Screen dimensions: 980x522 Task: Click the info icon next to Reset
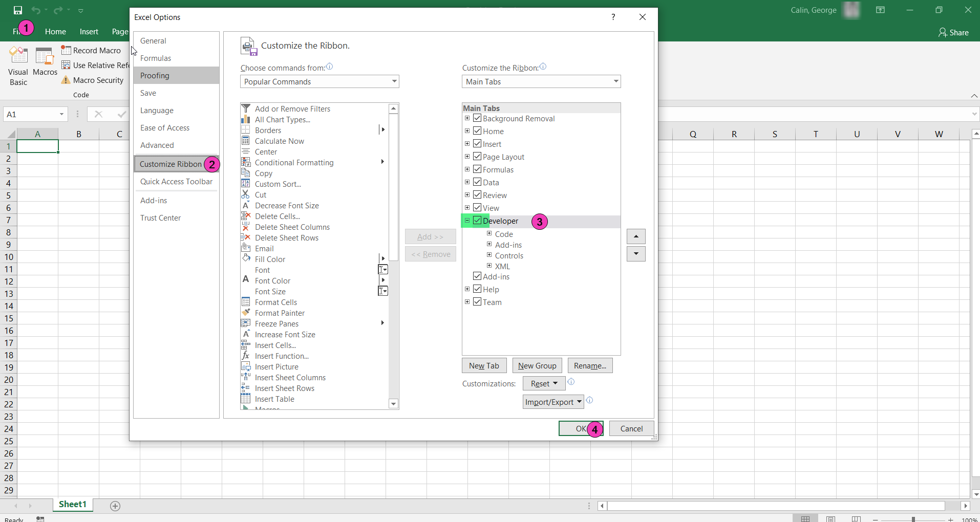[x=571, y=382]
